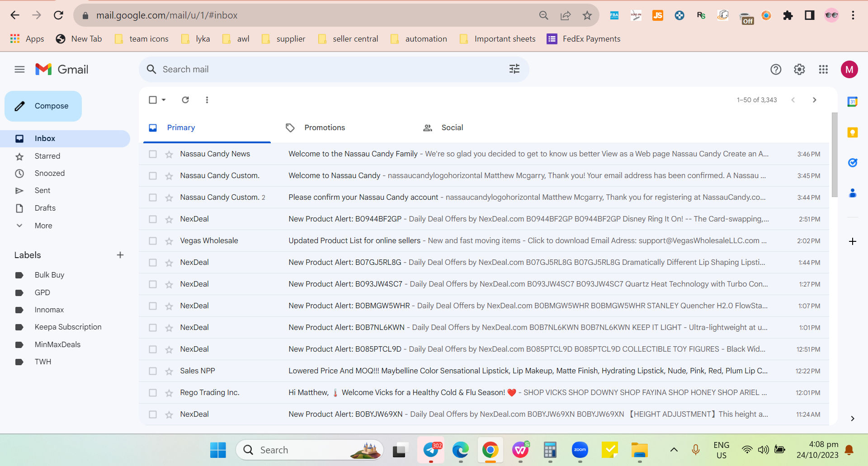This screenshot has height=466, width=868.
Task: Open the Gmail main menu hamburger icon
Action: click(x=19, y=69)
